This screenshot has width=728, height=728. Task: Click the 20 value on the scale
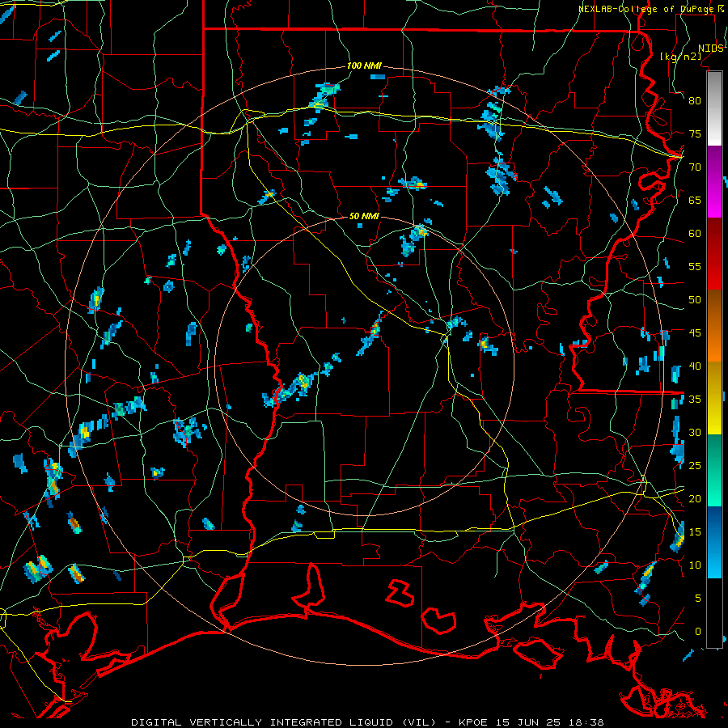coord(695,498)
